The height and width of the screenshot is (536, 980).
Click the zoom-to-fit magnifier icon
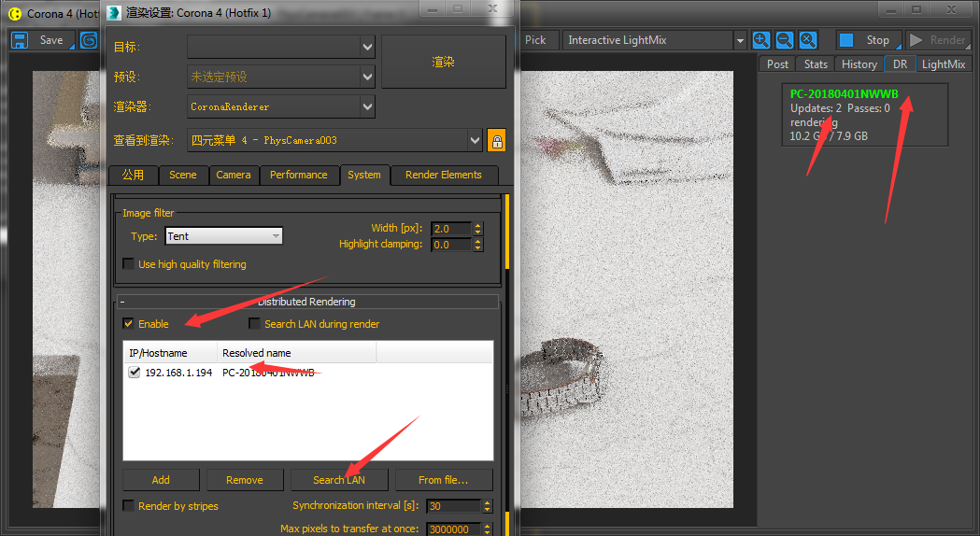[x=808, y=40]
